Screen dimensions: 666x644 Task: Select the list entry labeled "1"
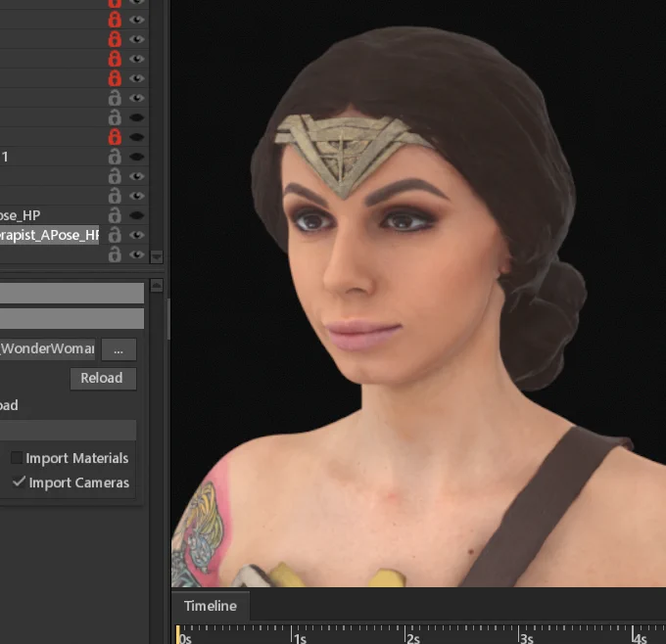click(x=5, y=157)
